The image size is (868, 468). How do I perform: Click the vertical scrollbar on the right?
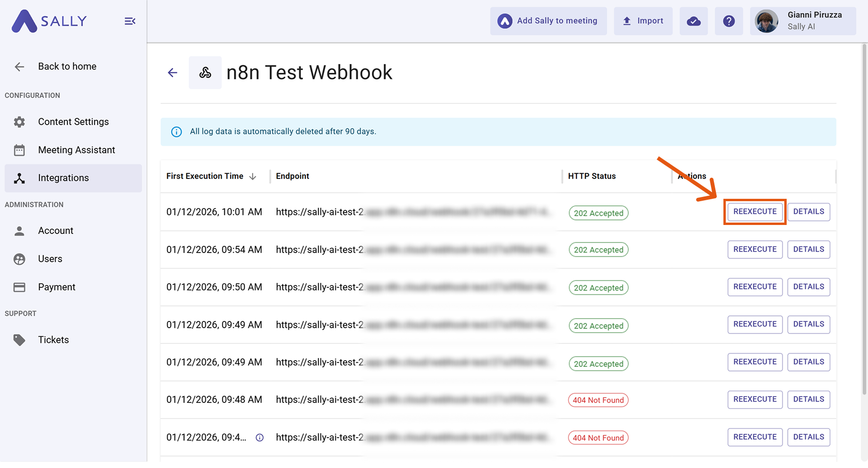[x=864, y=219]
